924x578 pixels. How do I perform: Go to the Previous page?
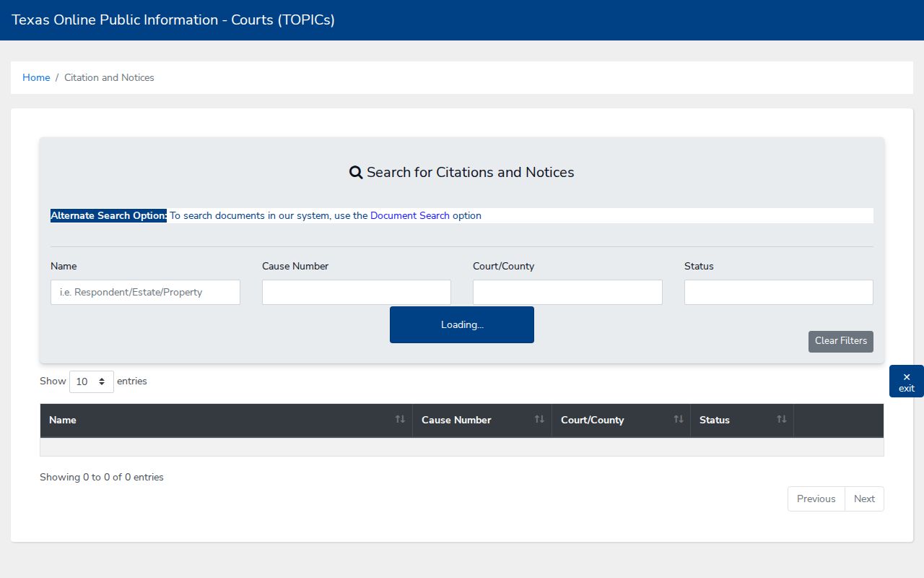pyautogui.click(x=816, y=499)
